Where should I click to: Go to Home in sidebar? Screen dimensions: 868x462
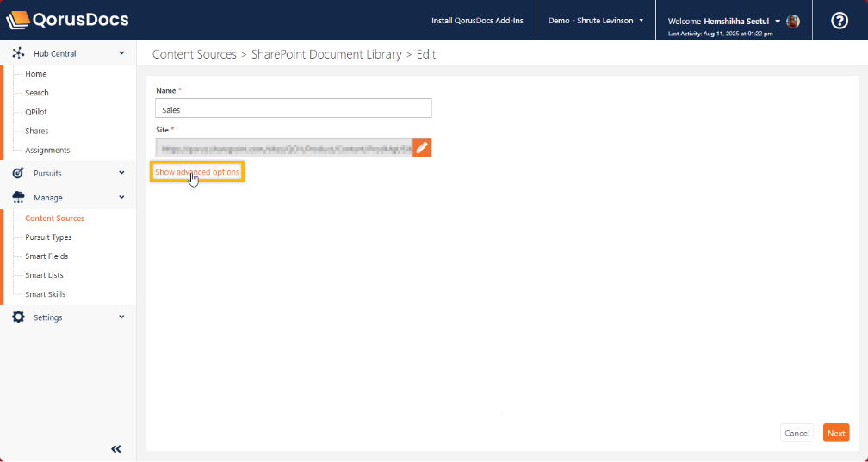pyautogui.click(x=36, y=74)
